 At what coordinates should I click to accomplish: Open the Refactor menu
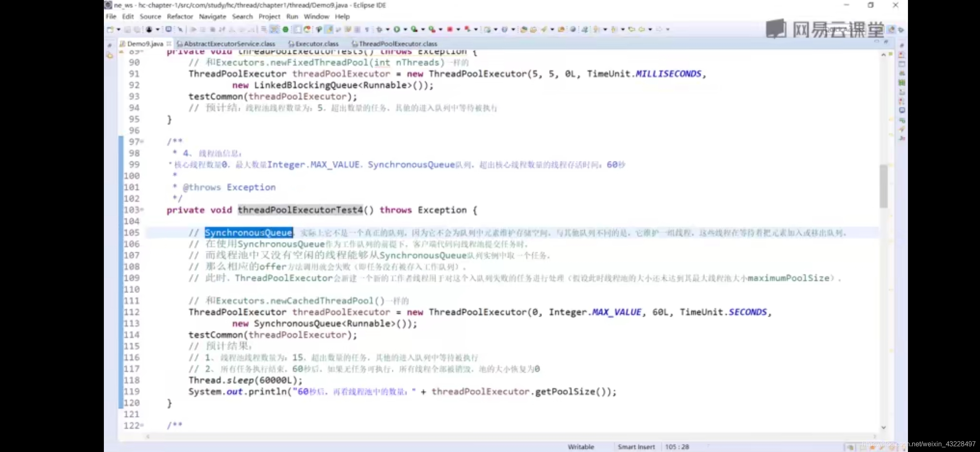point(180,16)
